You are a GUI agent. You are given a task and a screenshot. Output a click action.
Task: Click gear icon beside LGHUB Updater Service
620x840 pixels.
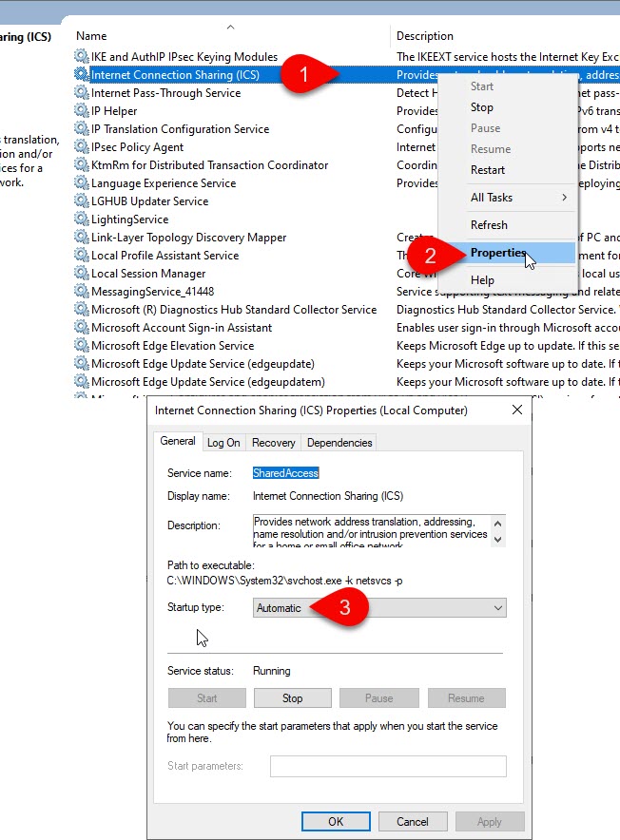[82, 200]
